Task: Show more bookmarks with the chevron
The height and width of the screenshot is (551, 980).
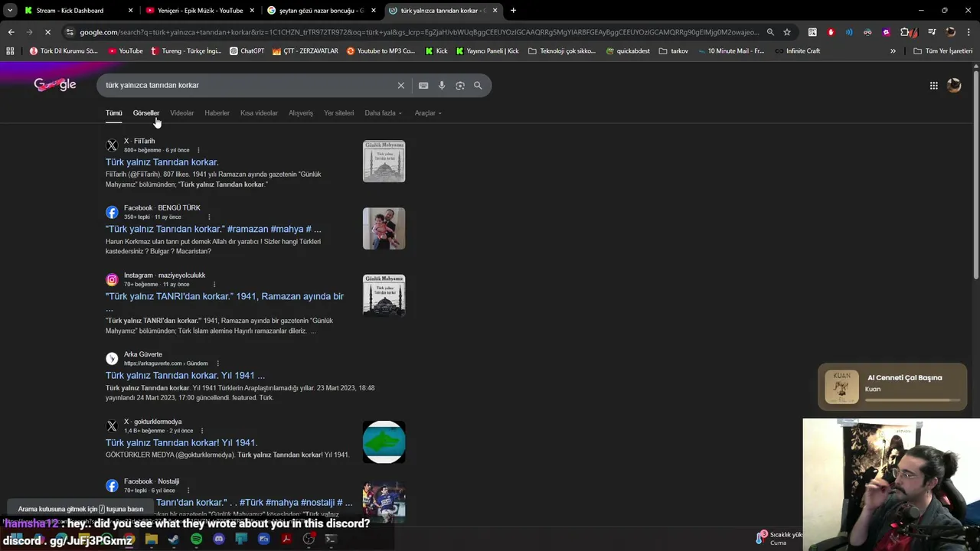Action: click(x=893, y=51)
